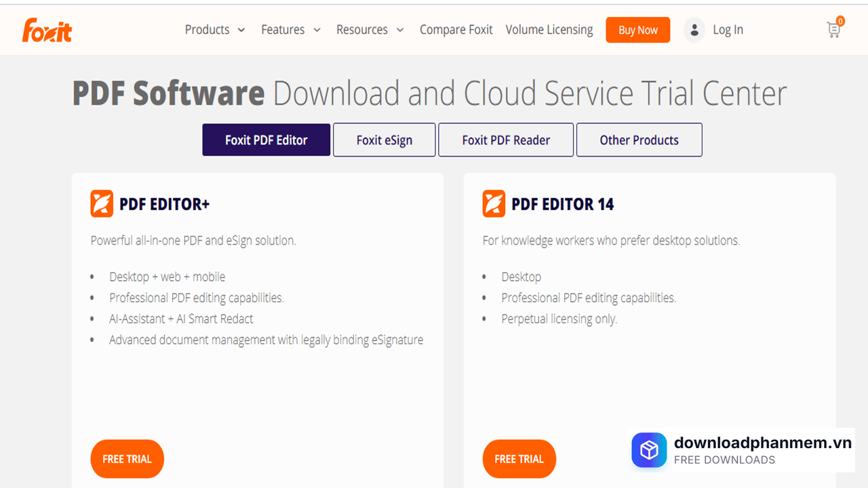Open the shopping cart icon
Viewport: 868px width, 488px height.
click(x=834, y=29)
